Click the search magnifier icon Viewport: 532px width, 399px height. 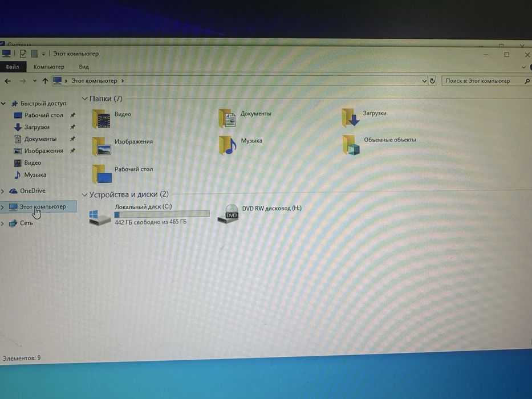tap(527, 81)
